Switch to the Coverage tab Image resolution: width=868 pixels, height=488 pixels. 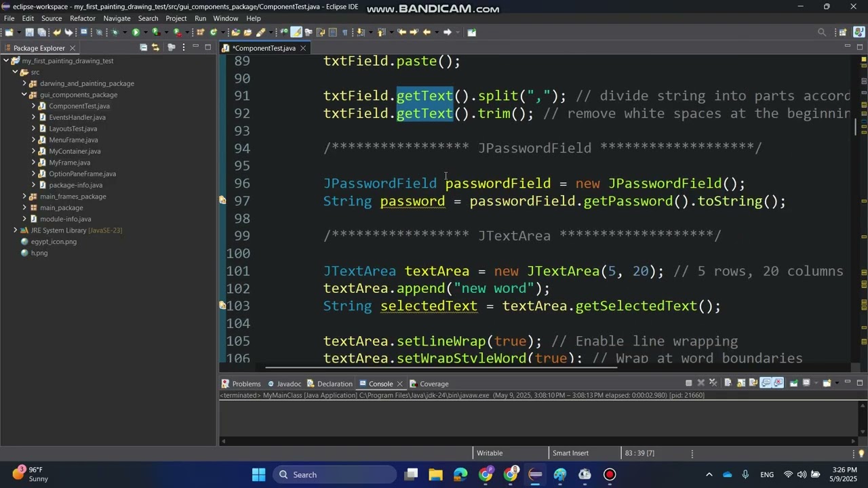click(429, 384)
